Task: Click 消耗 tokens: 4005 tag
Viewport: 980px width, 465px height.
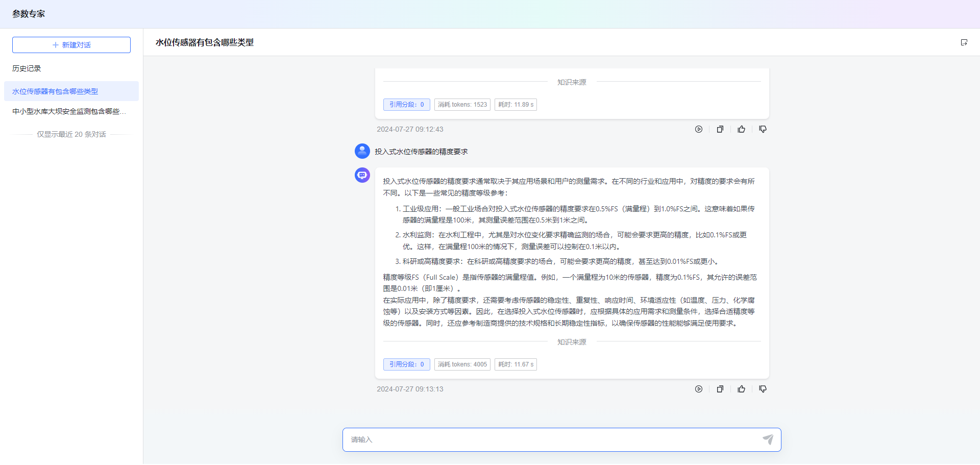Action: tap(462, 364)
